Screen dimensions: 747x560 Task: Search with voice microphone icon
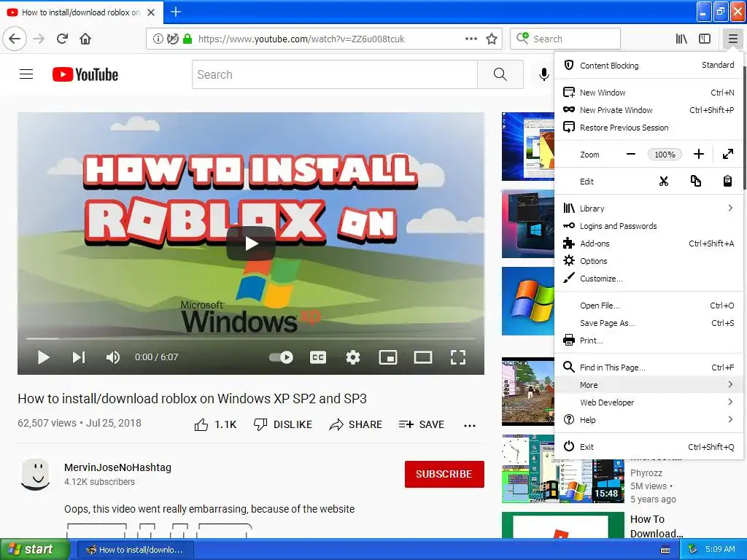point(543,74)
